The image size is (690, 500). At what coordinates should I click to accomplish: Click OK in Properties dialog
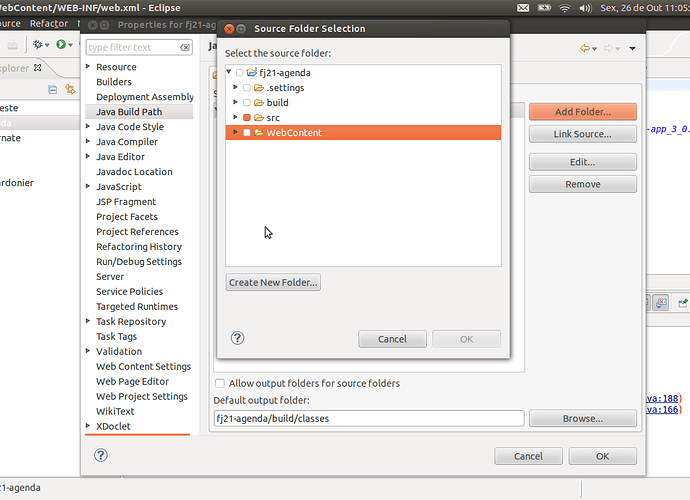tap(602, 456)
